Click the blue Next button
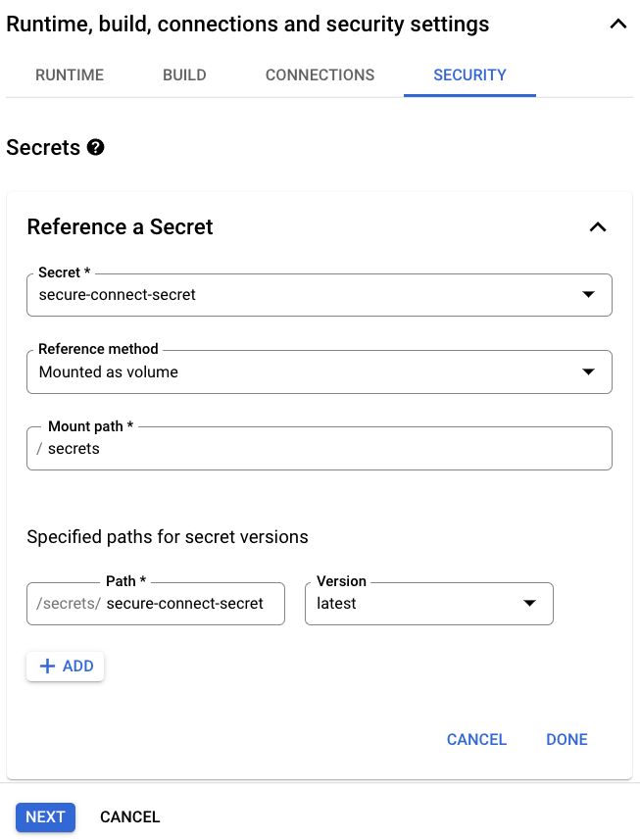 45,816
